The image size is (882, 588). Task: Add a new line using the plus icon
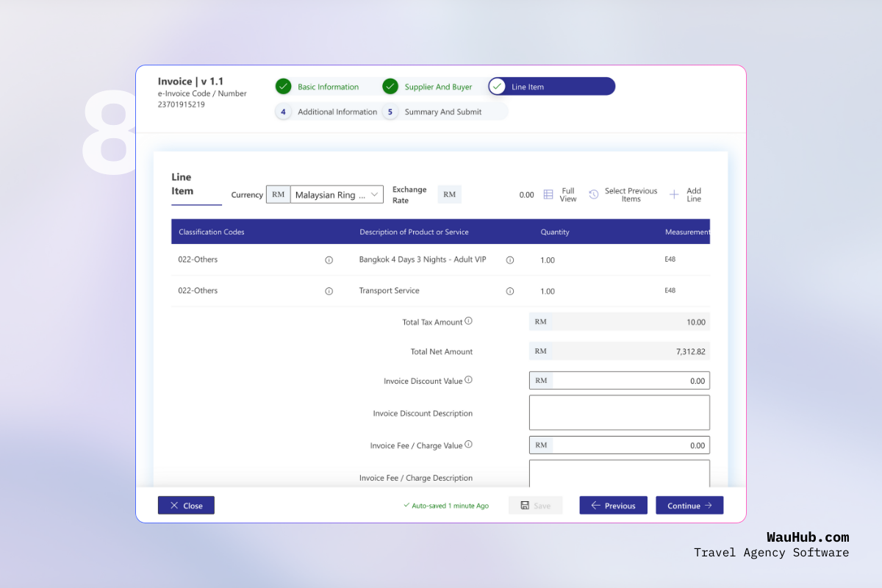tap(674, 194)
